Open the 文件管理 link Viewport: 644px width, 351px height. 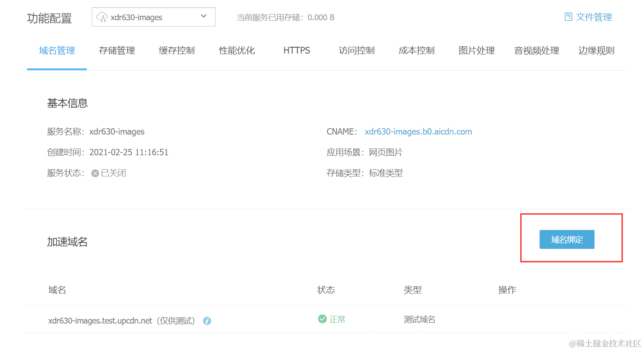pyautogui.click(x=594, y=17)
